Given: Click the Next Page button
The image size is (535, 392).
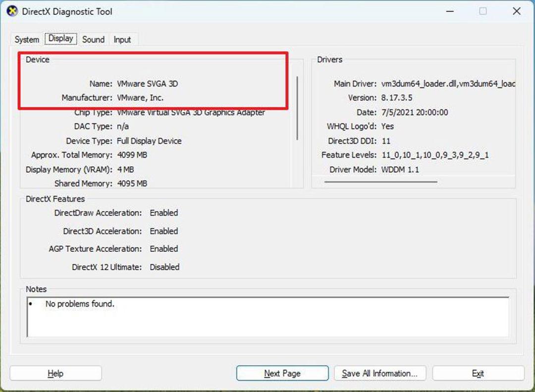Looking at the screenshot, I should point(282,373).
